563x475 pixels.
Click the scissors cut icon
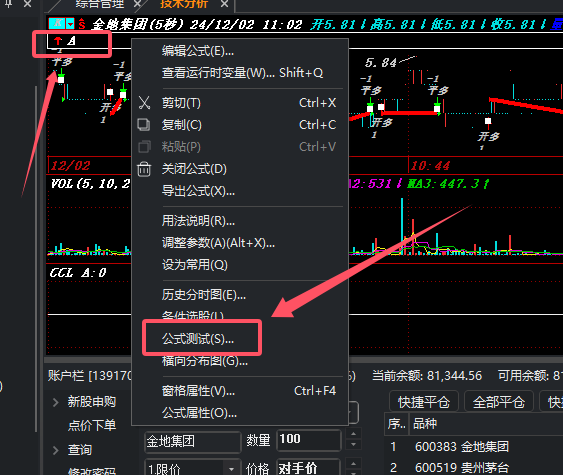144,103
